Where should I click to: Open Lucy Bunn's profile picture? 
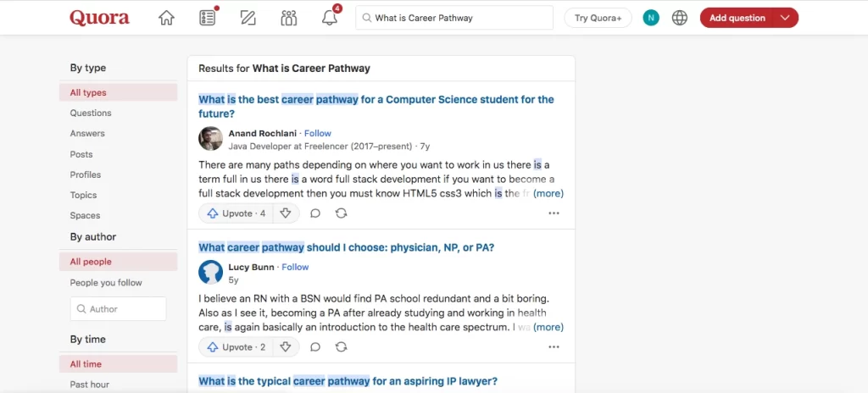(x=211, y=273)
